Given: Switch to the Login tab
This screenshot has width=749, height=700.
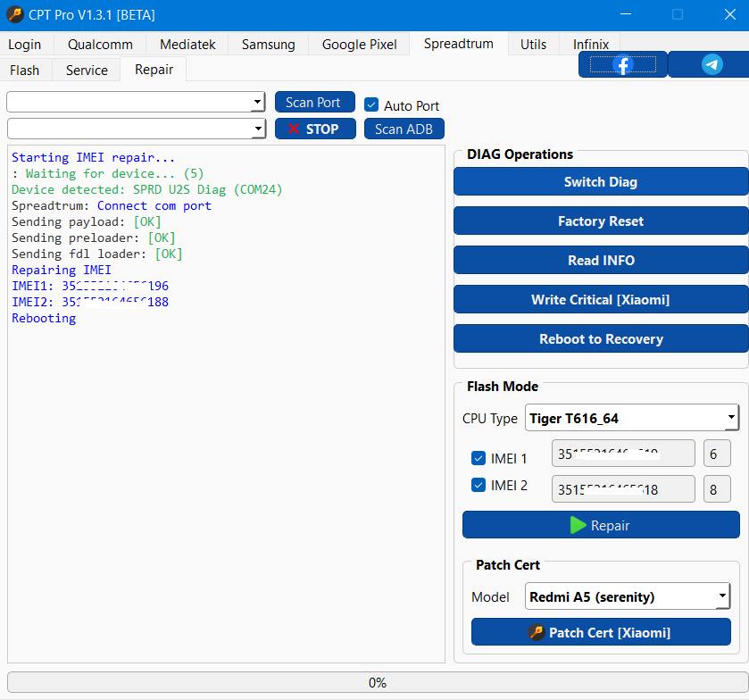Looking at the screenshot, I should point(24,45).
